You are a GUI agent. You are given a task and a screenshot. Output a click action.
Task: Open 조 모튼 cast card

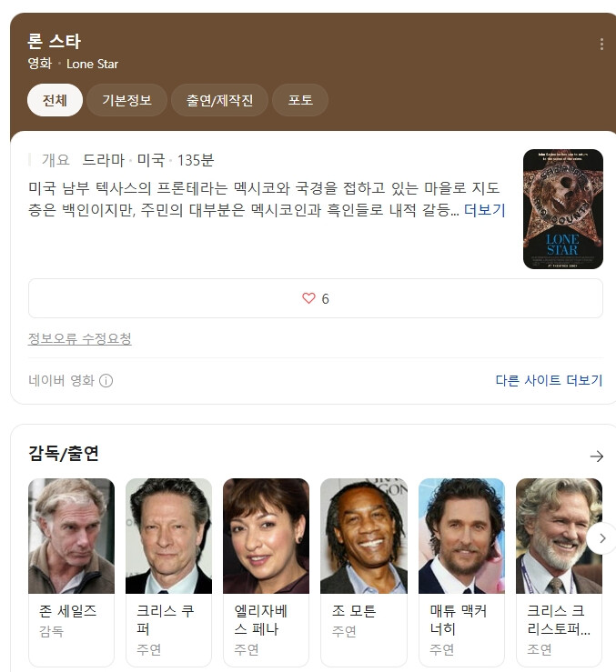tap(364, 572)
